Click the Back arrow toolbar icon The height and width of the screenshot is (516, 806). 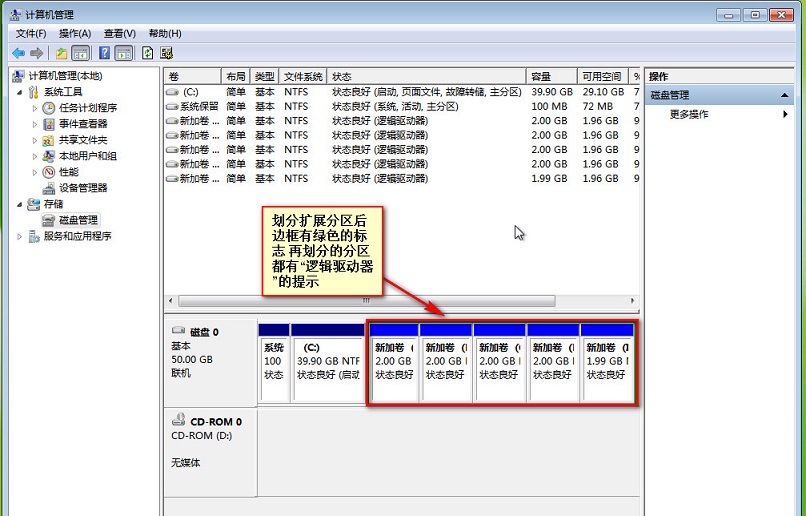18,53
